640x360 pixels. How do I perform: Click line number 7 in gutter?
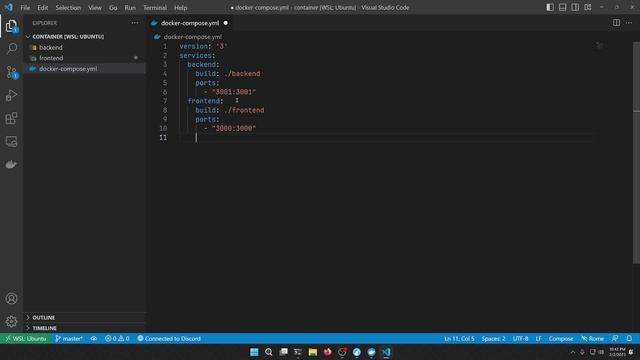pos(165,101)
